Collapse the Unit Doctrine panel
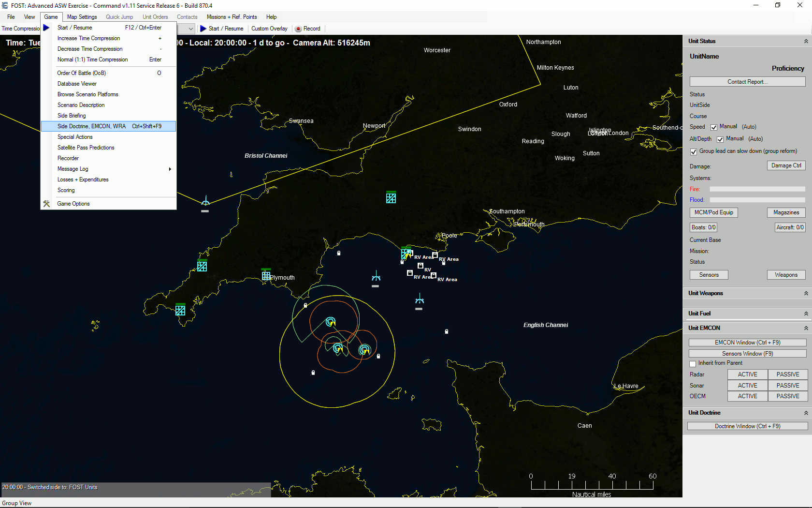Image resolution: width=812 pixels, height=508 pixels. [x=806, y=413]
